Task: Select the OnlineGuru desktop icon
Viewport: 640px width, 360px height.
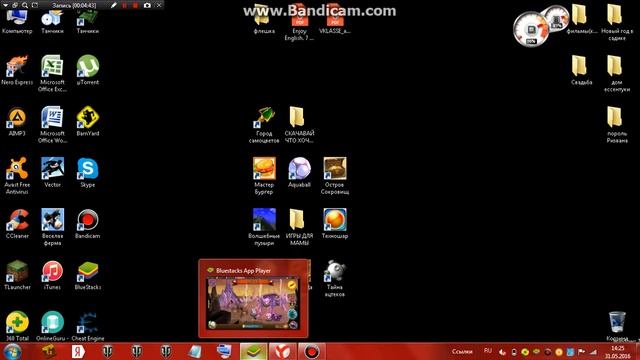Action: click(x=52, y=327)
